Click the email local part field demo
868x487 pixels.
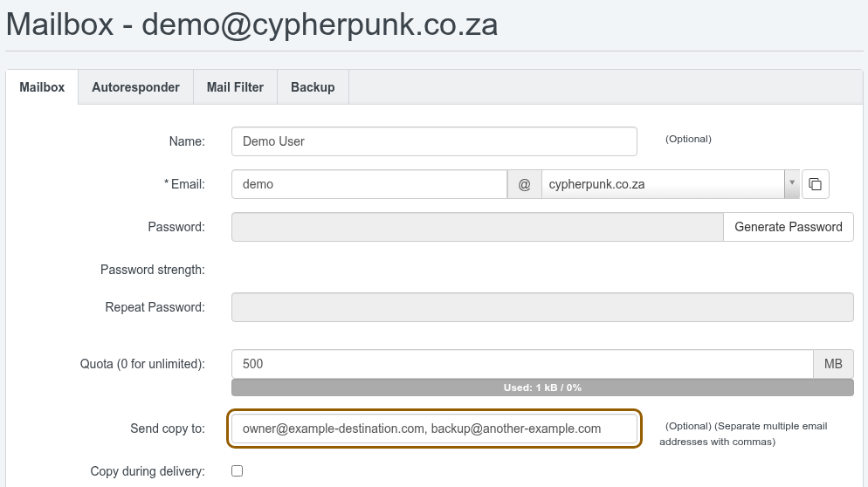click(369, 184)
